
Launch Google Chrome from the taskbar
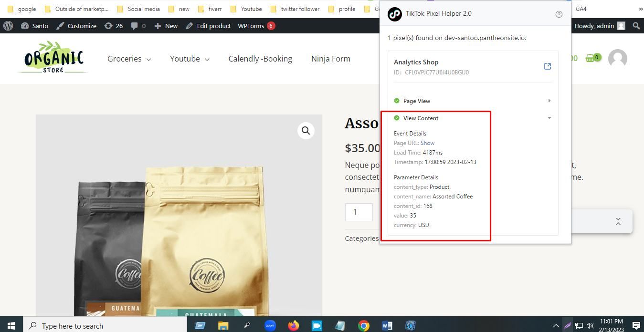coord(364,326)
